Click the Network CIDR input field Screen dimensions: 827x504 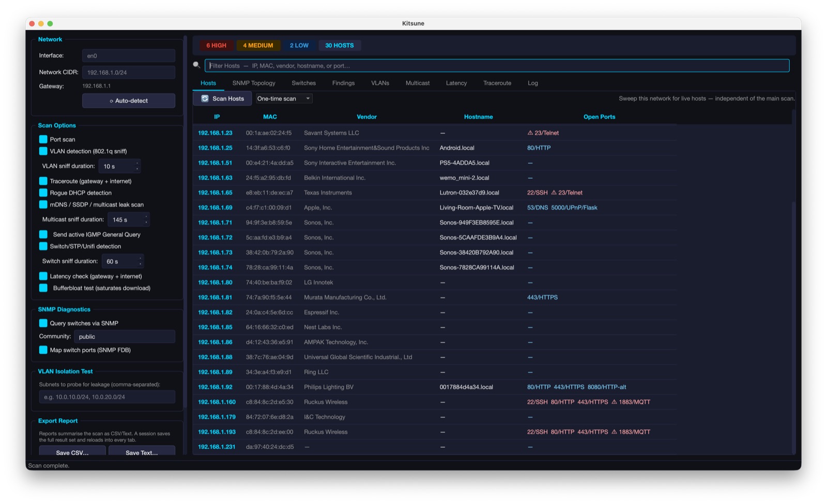tap(129, 72)
